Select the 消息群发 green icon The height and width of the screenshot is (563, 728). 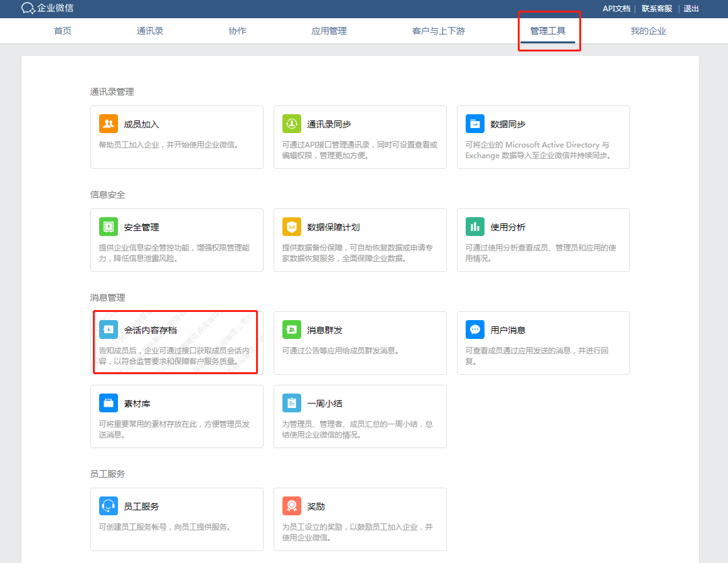pos(292,330)
